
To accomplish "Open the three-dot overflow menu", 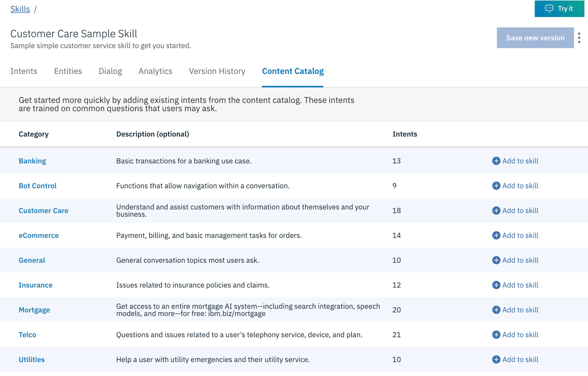I will tap(579, 38).
